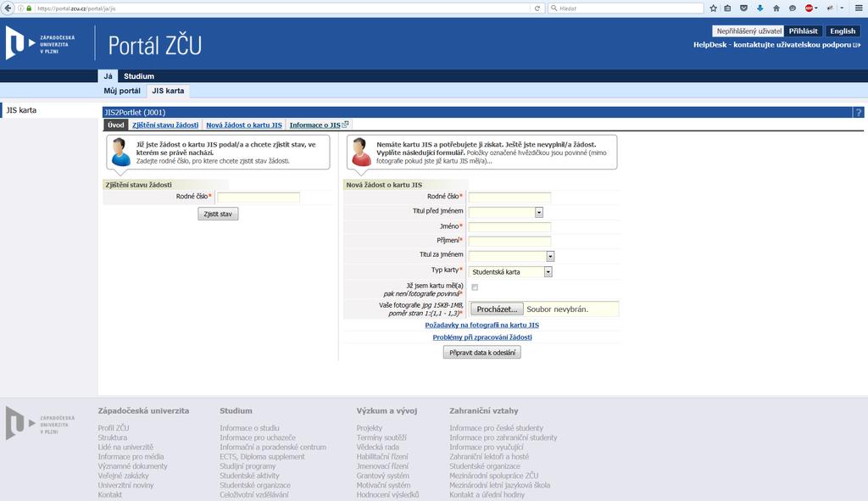
Task: Click the red-shirt user avatar icon
Action: 361,152
